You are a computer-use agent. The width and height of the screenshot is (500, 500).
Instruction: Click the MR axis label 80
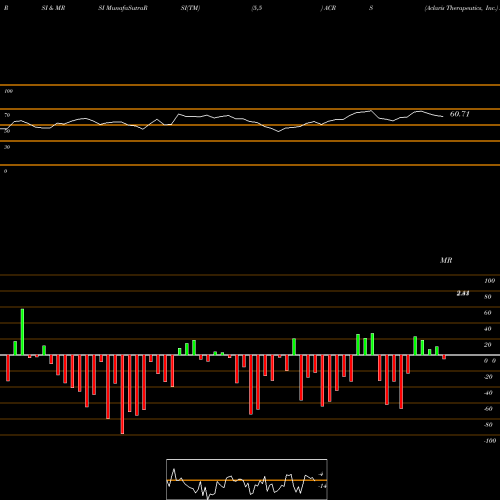(488, 297)
